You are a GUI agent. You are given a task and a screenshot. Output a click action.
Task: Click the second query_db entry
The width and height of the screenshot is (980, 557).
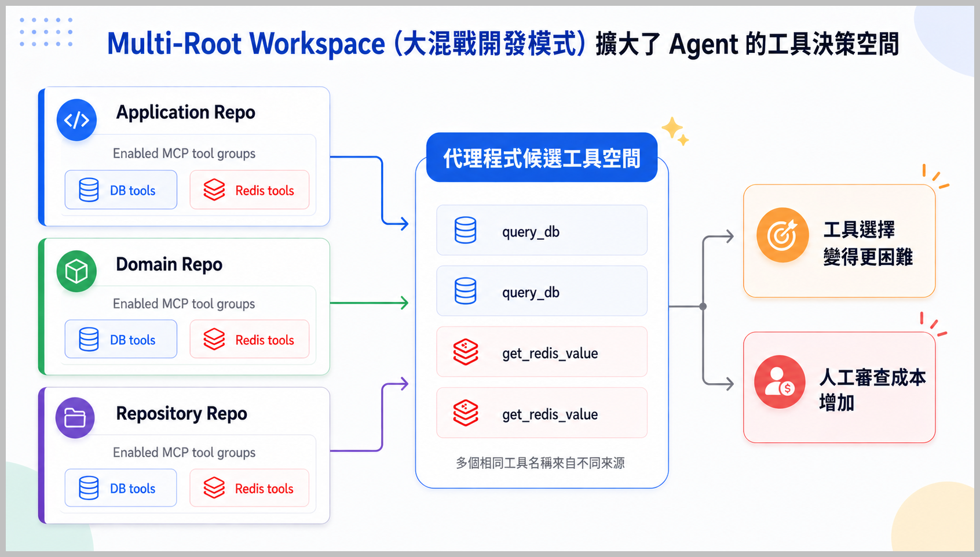(x=541, y=291)
